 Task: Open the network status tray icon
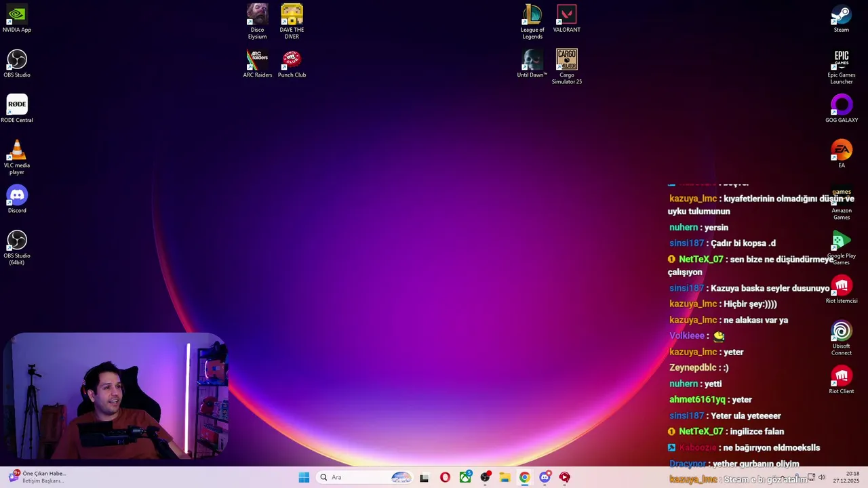coord(811,477)
